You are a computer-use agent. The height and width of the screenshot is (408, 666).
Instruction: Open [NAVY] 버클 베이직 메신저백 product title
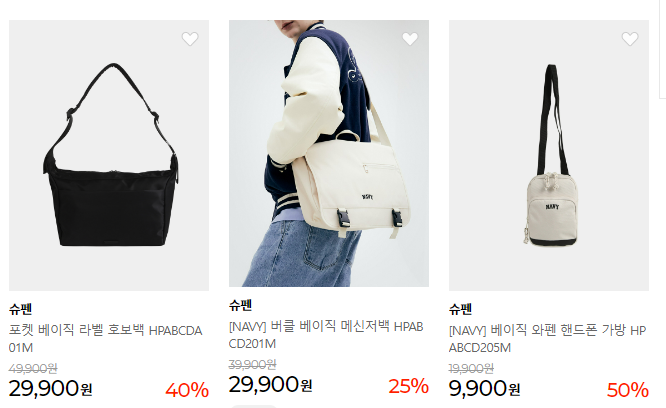pos(326,335)
